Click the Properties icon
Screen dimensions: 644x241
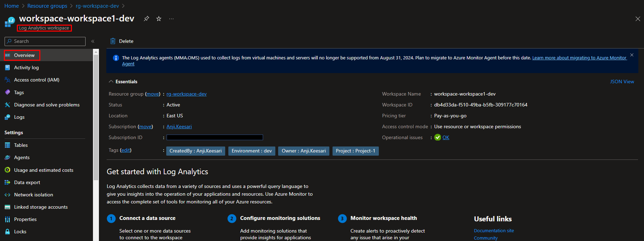[7, 219]
